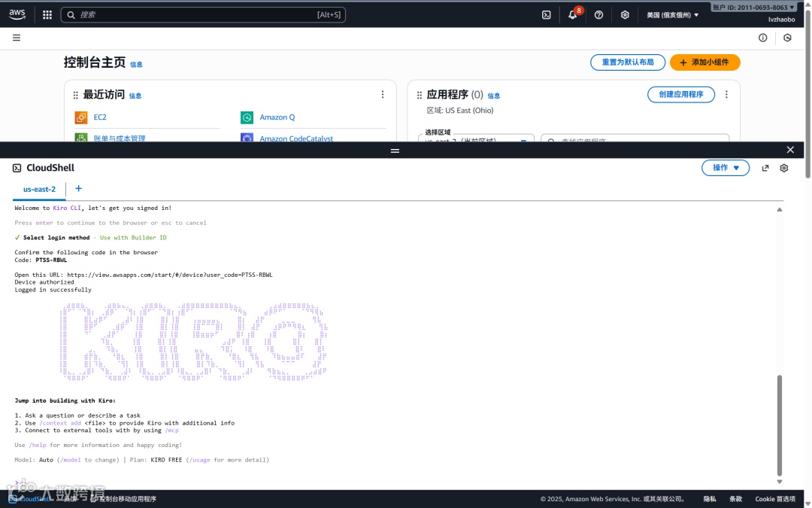
Task: Expand the 美国 (俄亥俄州) region dropdown
Action: point(672,15)
